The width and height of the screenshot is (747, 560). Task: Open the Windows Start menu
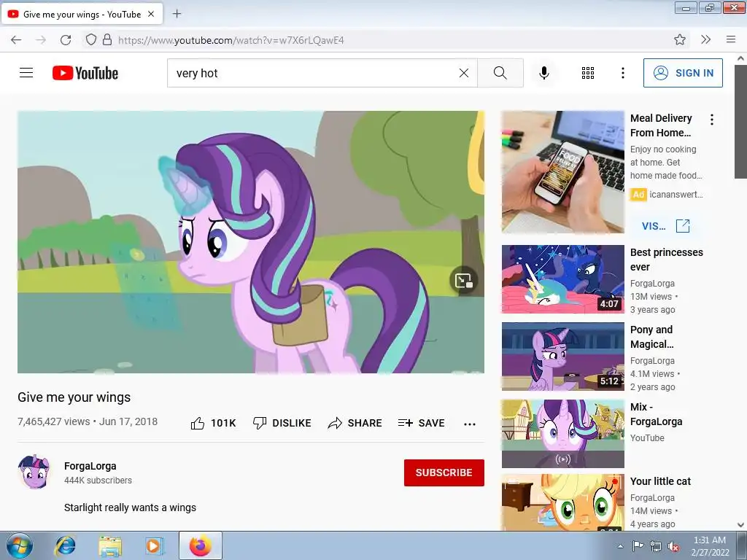point(19,545)
